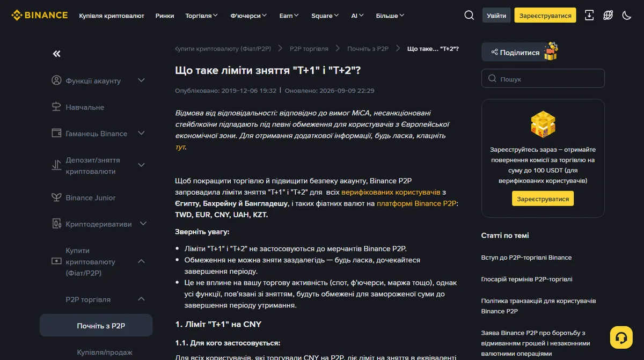Open Політика транзакцій для користувачів Binance P2P
This screenshot has height=360, width=644.
pyautogui.click(x=538, y=306)
